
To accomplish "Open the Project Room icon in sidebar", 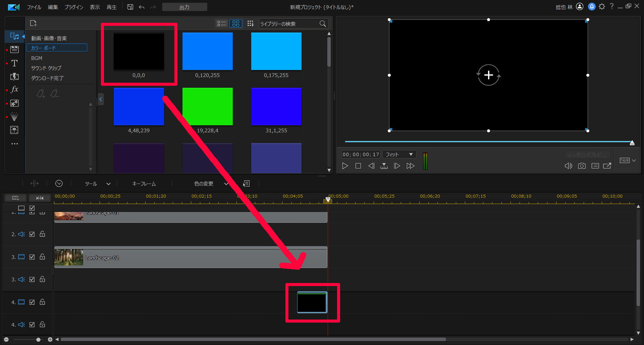I will [14, 50].
